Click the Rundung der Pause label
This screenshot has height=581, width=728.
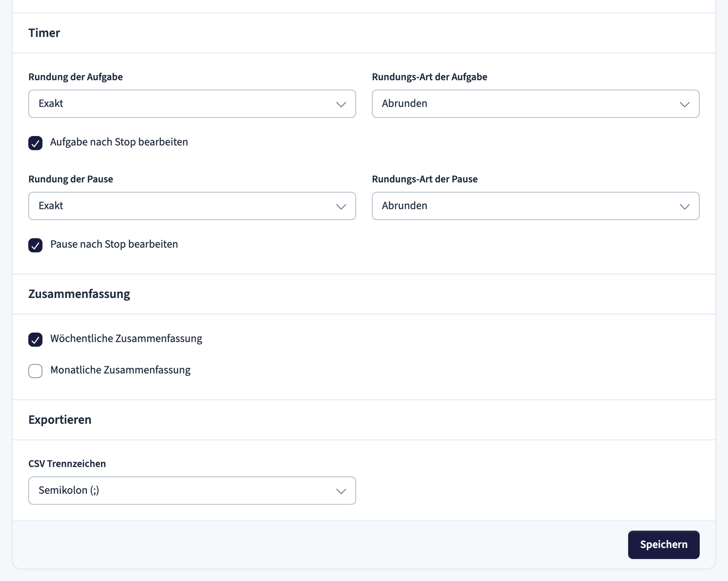coord(71,179)
